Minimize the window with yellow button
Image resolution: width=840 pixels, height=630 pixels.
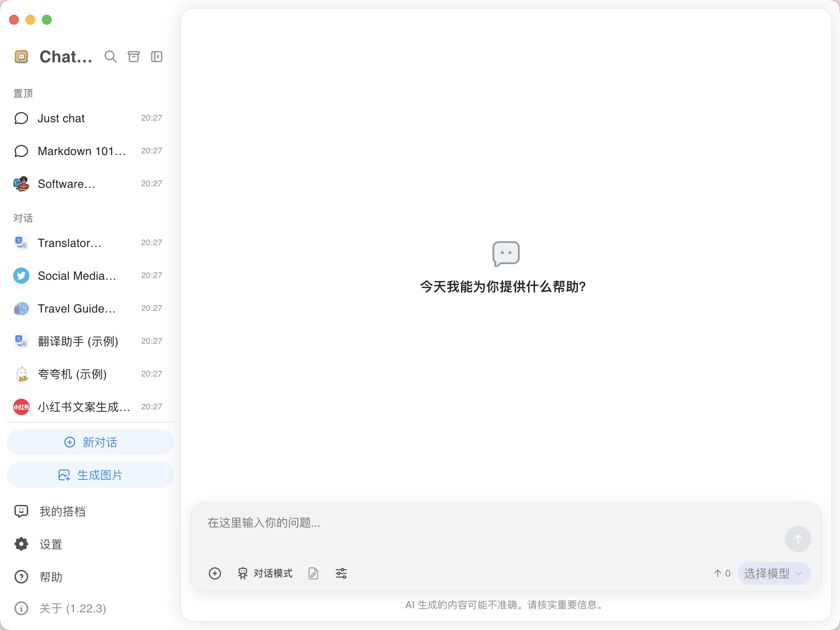point(30,20)
